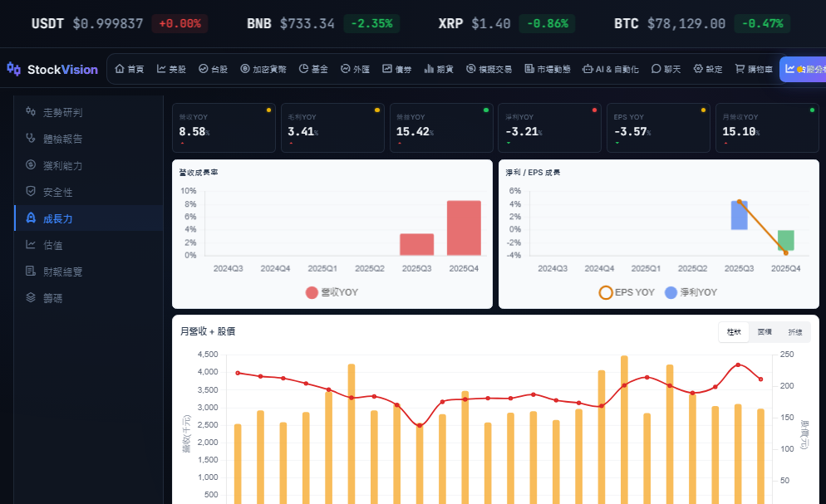
Task: Select 獲利能力 profitability in sidebar
Action: click(88, 166)
